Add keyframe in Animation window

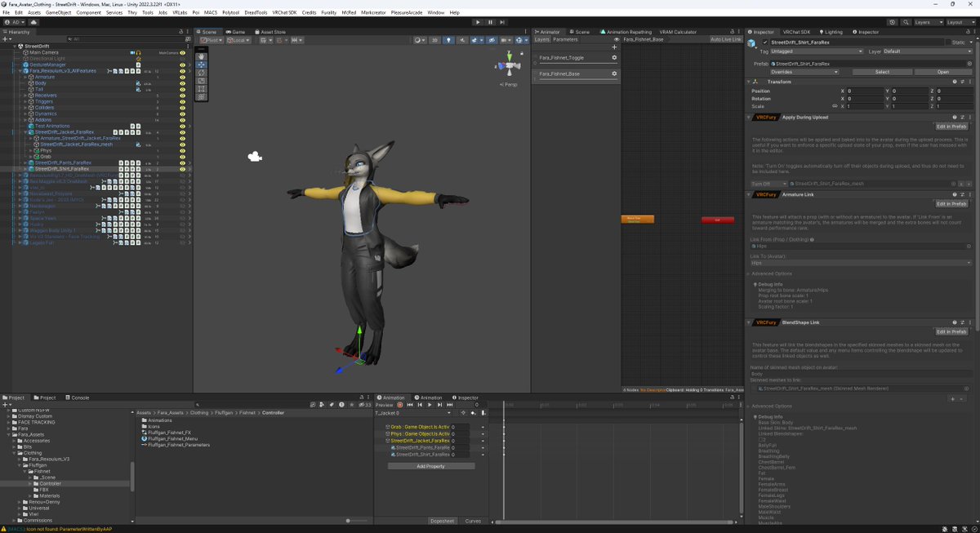(x=473, y=413)
